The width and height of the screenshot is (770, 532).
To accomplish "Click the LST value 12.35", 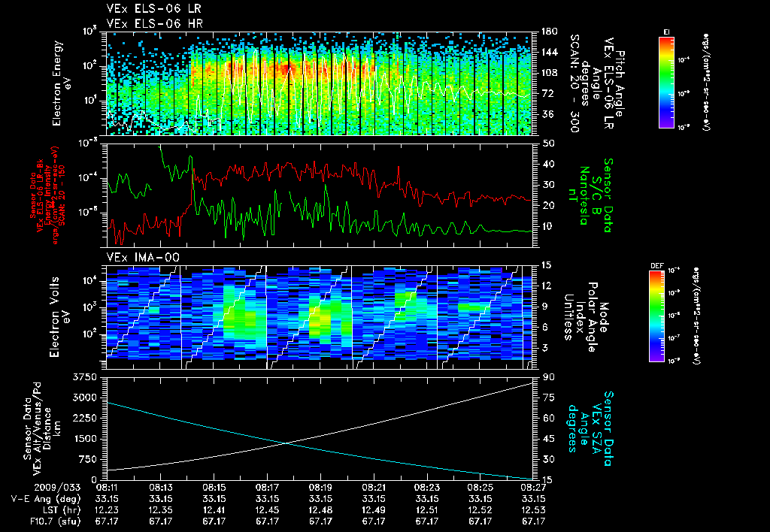I will 161,510.
